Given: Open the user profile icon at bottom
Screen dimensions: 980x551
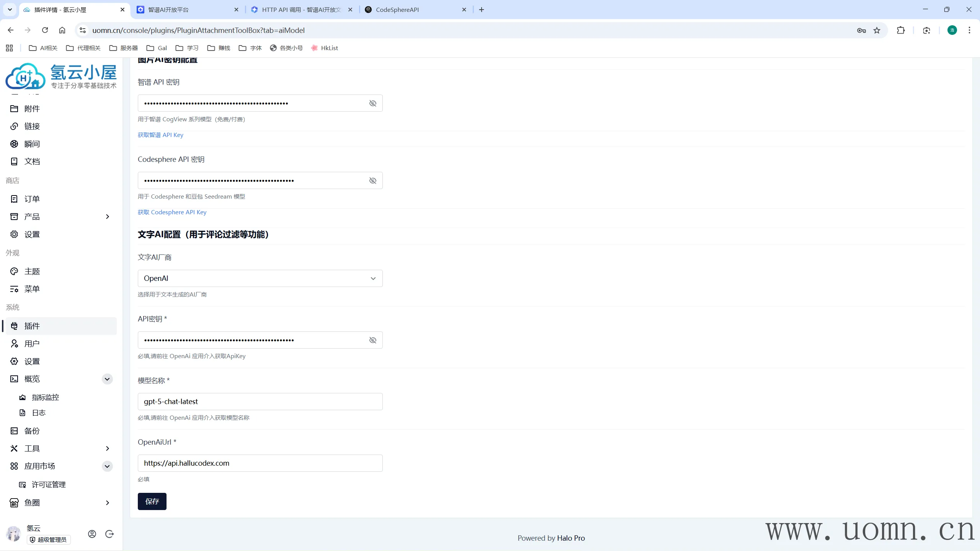Looking at the screenshot, I should point(92,534).
